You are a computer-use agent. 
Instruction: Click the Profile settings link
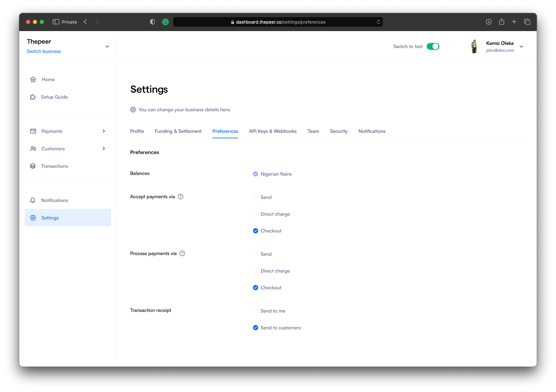tap(137, 131)
